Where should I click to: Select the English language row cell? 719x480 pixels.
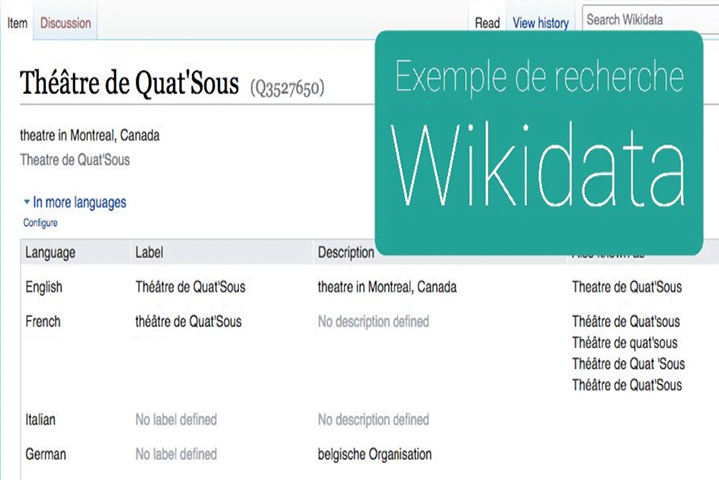[x=44, y=287]
